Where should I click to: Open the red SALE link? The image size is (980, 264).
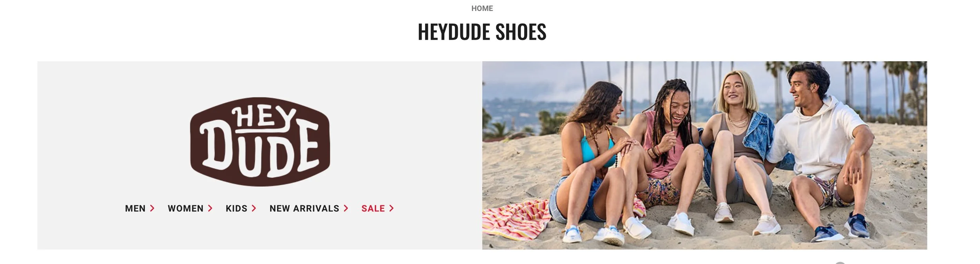pyautogui.click(x=373, y=208)
